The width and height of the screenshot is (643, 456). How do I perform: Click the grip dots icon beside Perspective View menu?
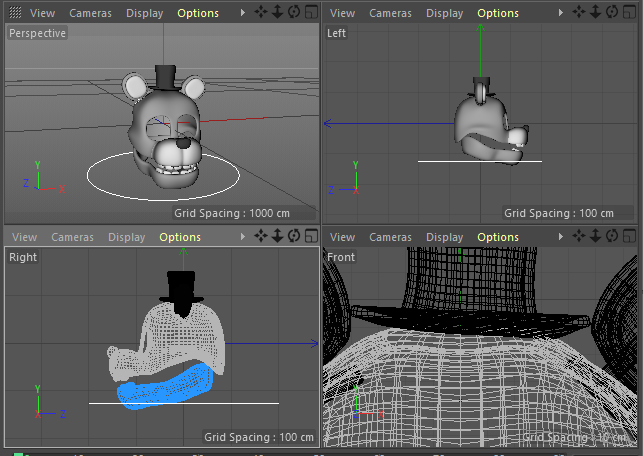(x=15, y=13)
